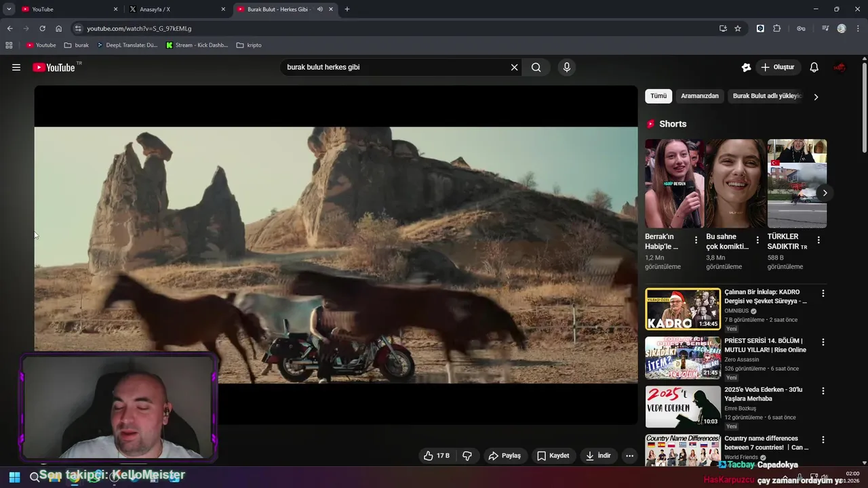Click the Oluştur create button
This screenshot has width=868, height=488.
click(778, 67)
